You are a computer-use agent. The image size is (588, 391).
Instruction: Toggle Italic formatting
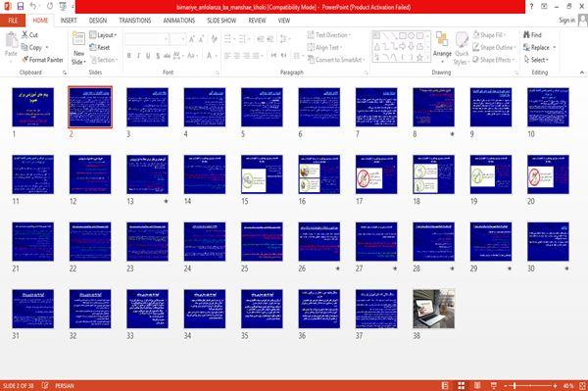point(138,56)
